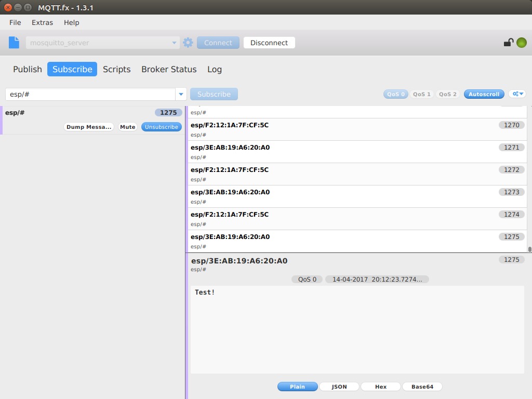This screenshot has width=532, height=399.
Task: Select message number 1272 in list
Action: click(x=356, y=174)
